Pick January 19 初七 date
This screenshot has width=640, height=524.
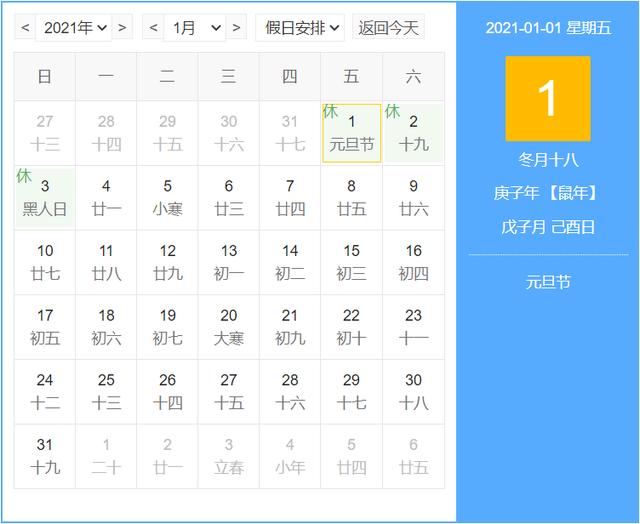(x=167, y=327)
